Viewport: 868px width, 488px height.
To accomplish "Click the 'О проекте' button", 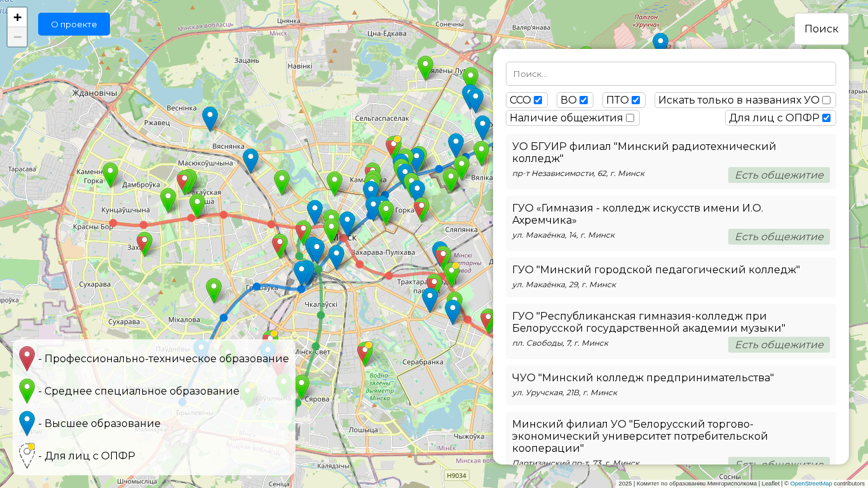I will pos(74,24).
